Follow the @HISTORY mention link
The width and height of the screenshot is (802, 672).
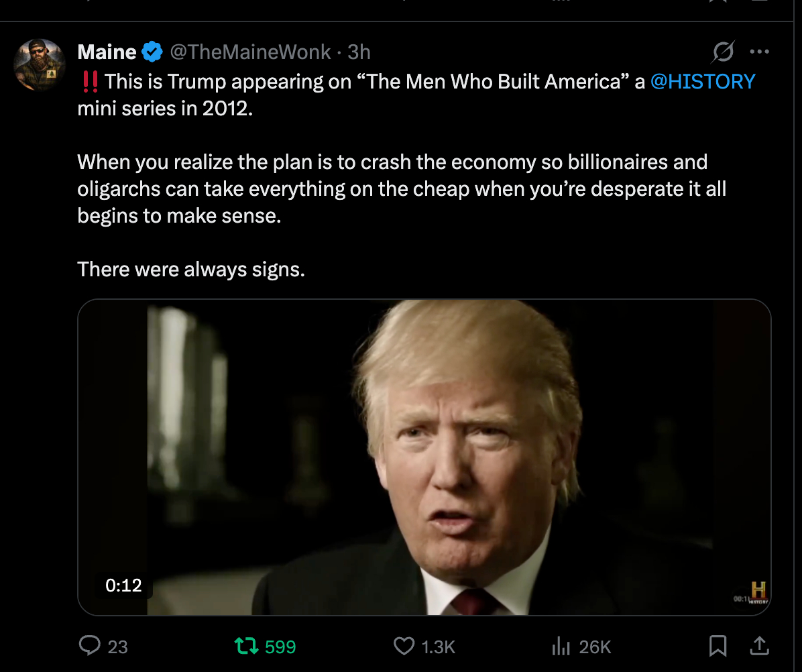click(702, 82)
